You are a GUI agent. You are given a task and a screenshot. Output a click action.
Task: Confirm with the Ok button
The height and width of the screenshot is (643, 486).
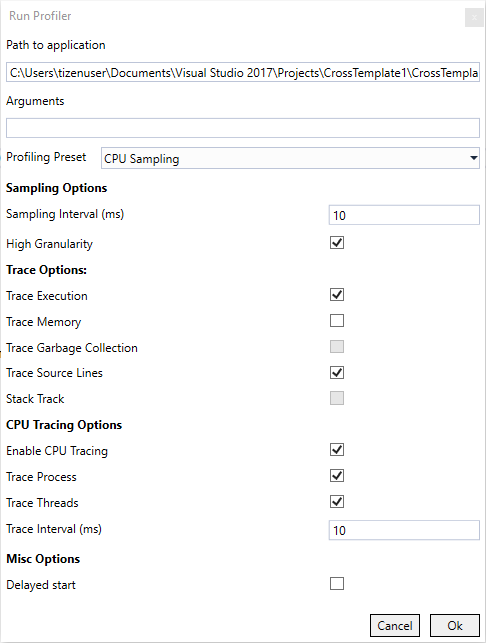455,626
